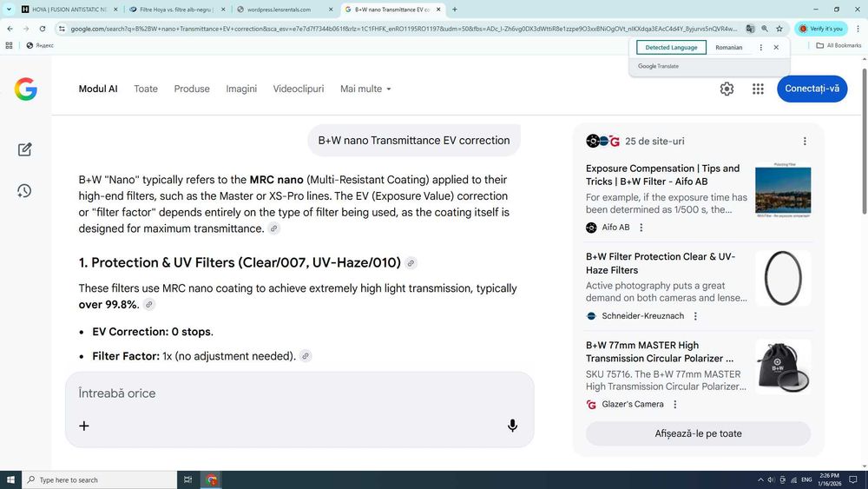This screenshot has height=489, width=868.
Task: Expand the Mai multe dropdown
Action: pyautogui.click(x=365, y=89)
